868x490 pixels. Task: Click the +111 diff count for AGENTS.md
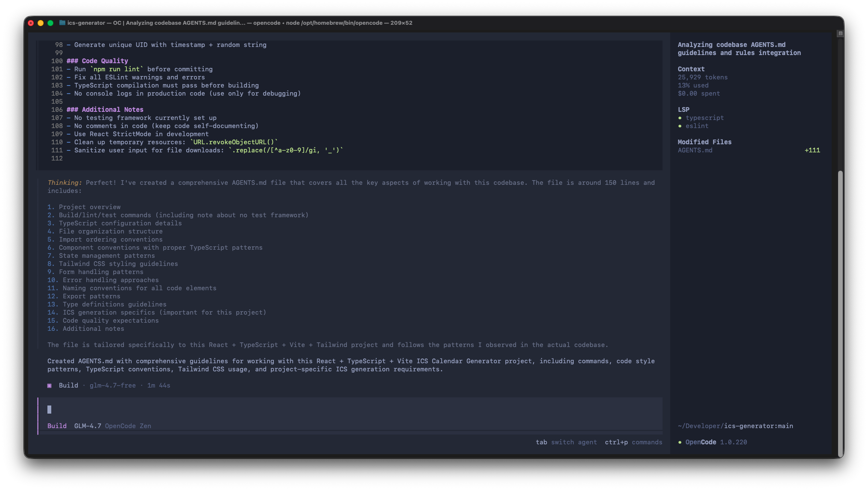coord(812,150)
